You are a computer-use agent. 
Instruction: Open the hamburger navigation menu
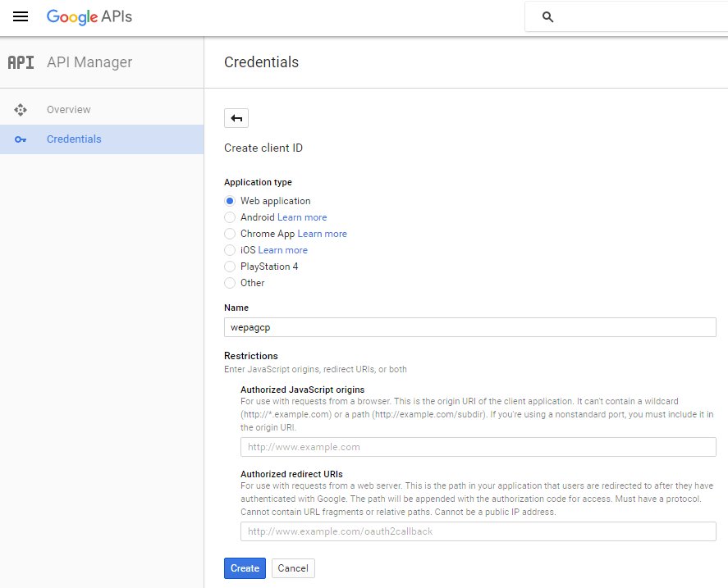point(21,16)
